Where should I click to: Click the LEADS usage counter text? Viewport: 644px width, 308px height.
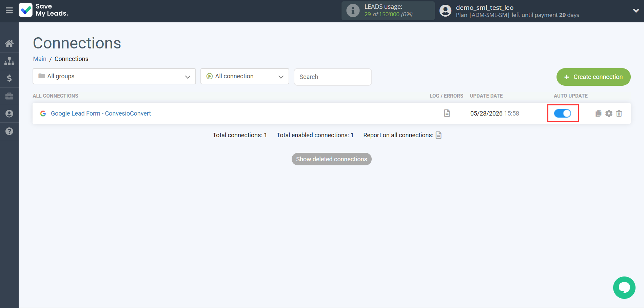click(389, 14)
